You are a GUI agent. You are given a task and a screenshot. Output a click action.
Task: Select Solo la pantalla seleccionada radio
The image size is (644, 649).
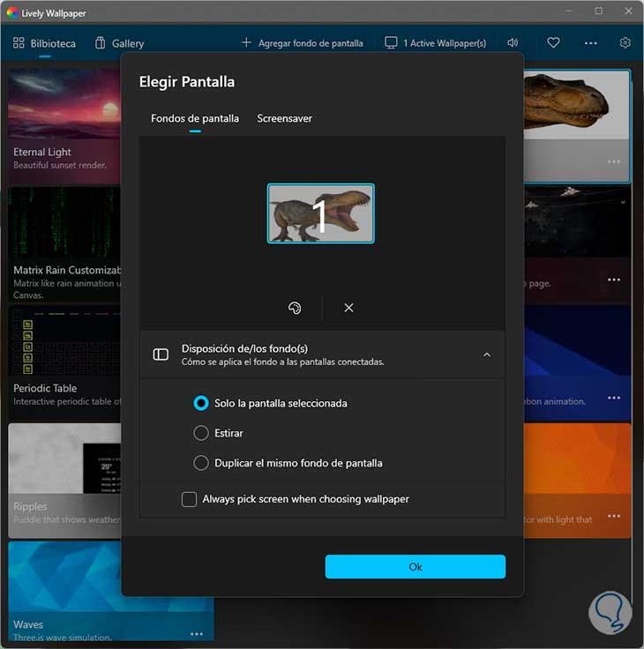[x=271, y=403]
